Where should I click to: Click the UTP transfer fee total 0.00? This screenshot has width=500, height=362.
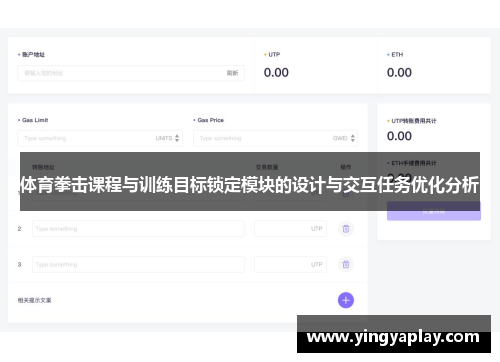[399, 136]
